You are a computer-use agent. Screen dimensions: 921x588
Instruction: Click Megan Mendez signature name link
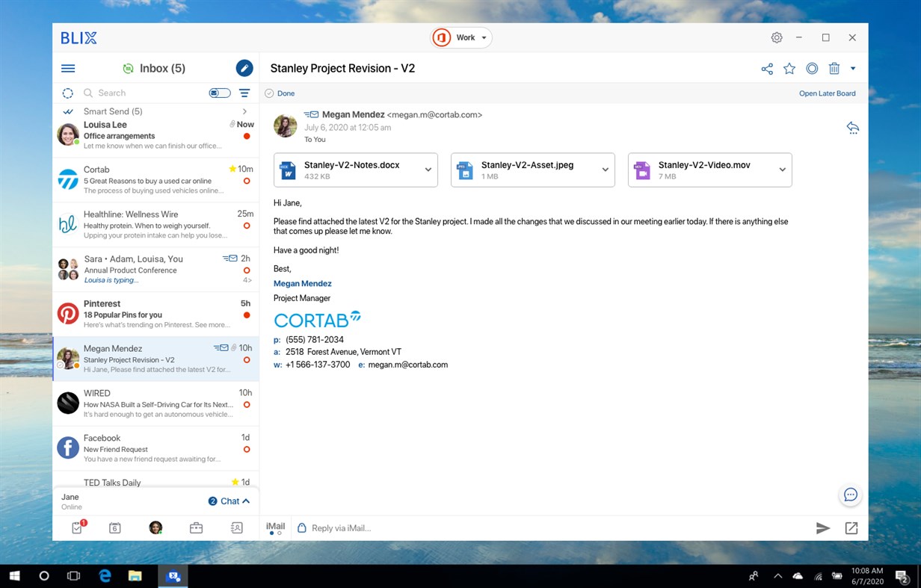pyautogui.click(x=303, y=283)
